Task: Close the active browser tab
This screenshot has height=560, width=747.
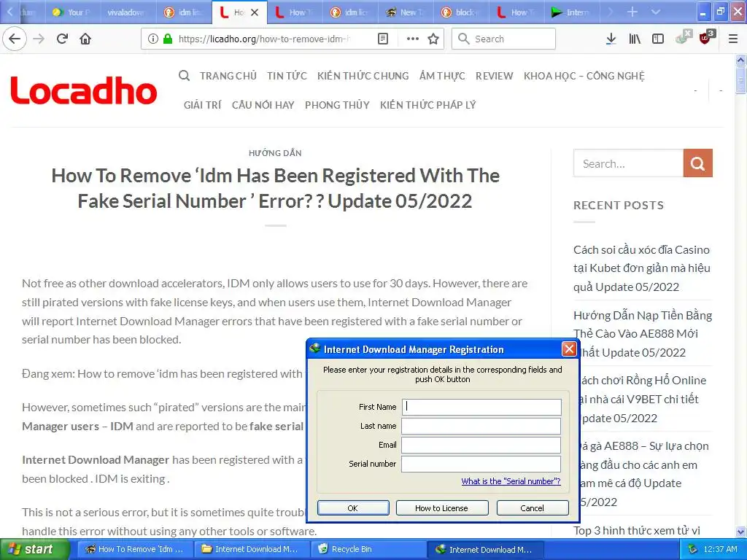Action: pyautogui.click(x=255, y=12)
